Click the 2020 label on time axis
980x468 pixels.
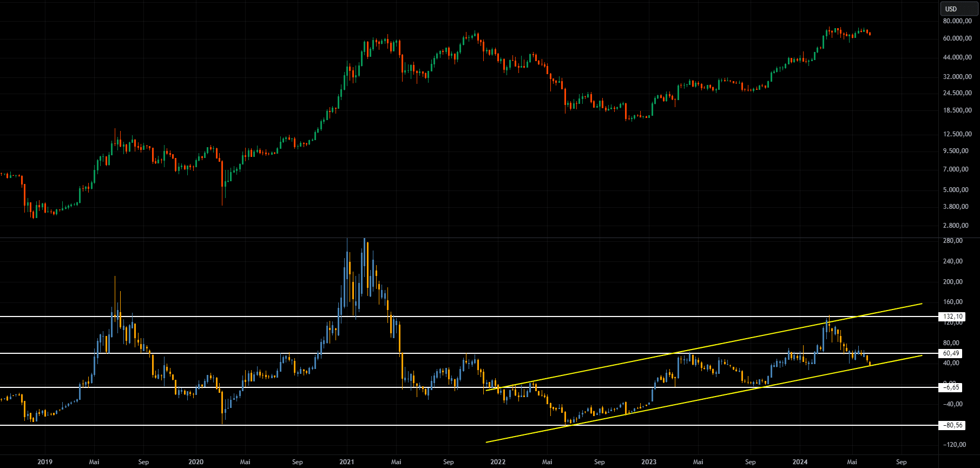(196, 462)
